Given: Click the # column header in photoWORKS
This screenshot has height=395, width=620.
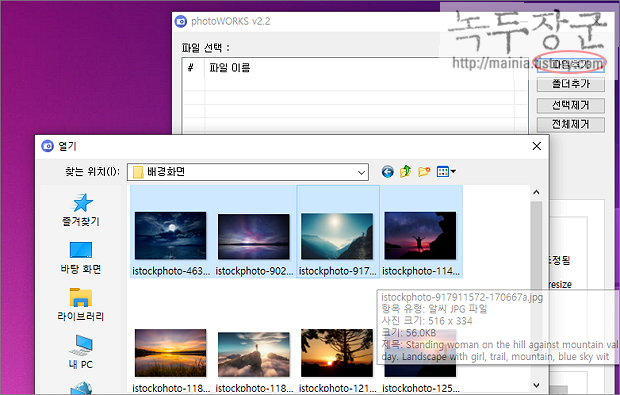Looking at the screenshot, I should [x=191, y=68].
